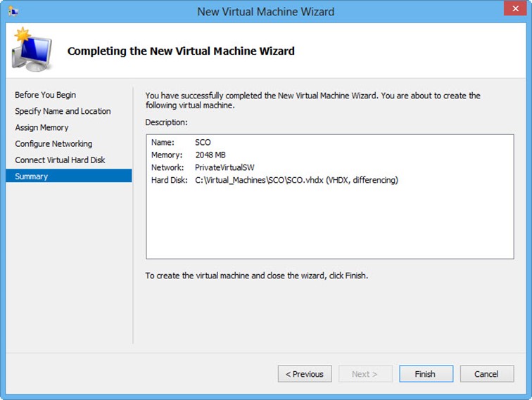This screenshot has height=400, width=532.
Task: Click the Previous button
Action: (x=305, y=374)
